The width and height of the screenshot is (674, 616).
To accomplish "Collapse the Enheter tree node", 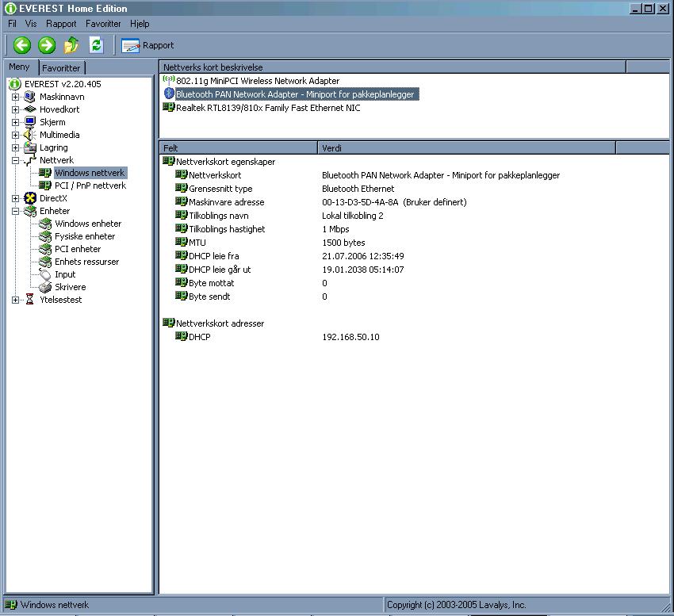I will click(x=16, y=211).
